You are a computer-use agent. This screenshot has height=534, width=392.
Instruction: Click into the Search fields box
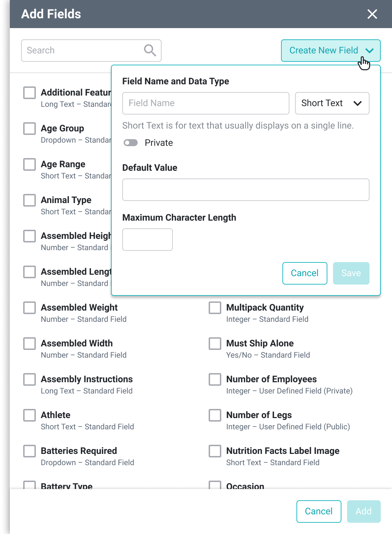pyautogui.click(x=83, y=51)
